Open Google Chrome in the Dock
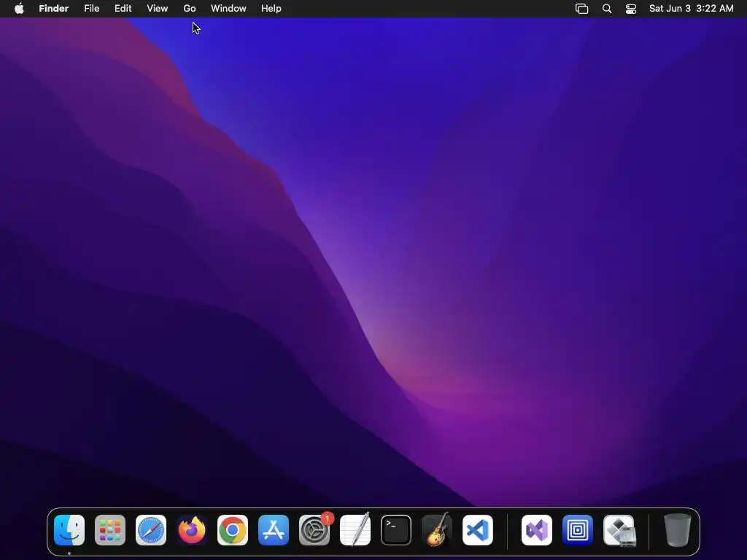The image size is (747, 560). pos(233,530)
